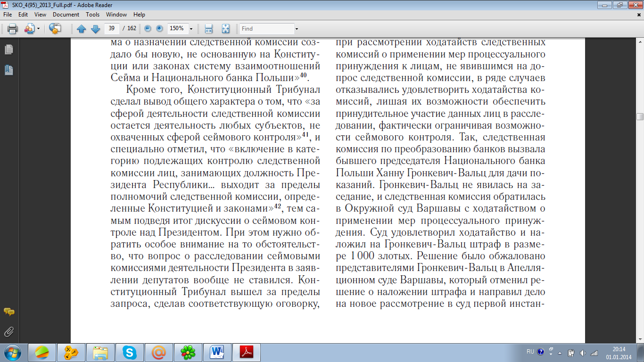Open Windows Explorer from the taskbar

(100, 353)
